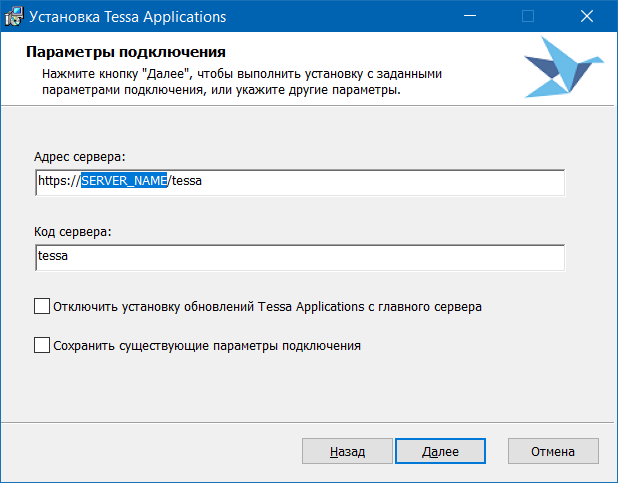This screenshot has height=483, width=618.
Task: Enable 'Отключить установку обновлений' checkbox
Action: pyautogui.click(x=42, y=306)
